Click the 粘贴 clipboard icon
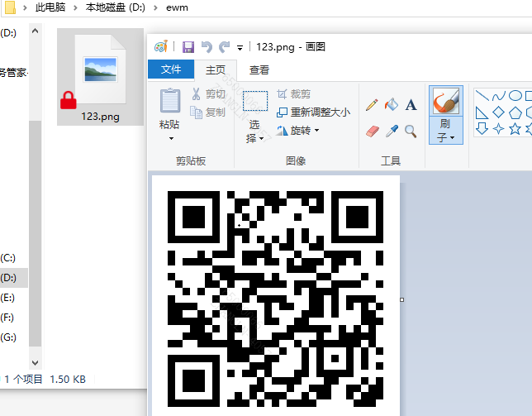Viewport: 532px width, 416px height. 169,101
